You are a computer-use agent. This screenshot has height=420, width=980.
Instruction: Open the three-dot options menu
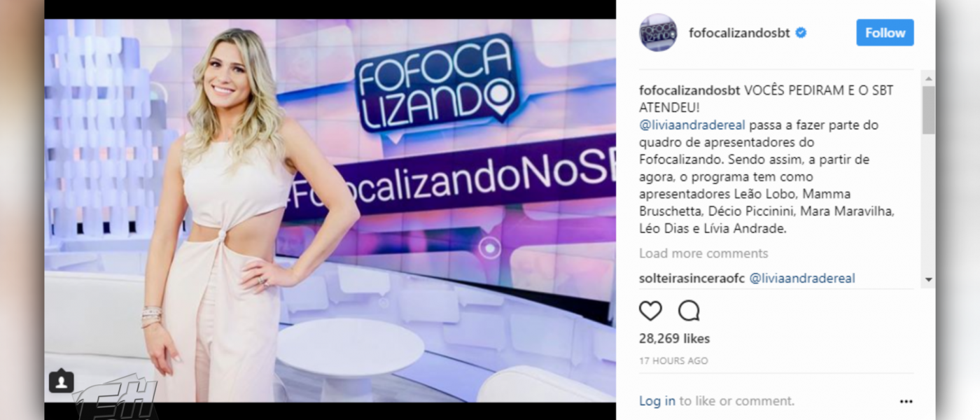[x=906, y=401]
